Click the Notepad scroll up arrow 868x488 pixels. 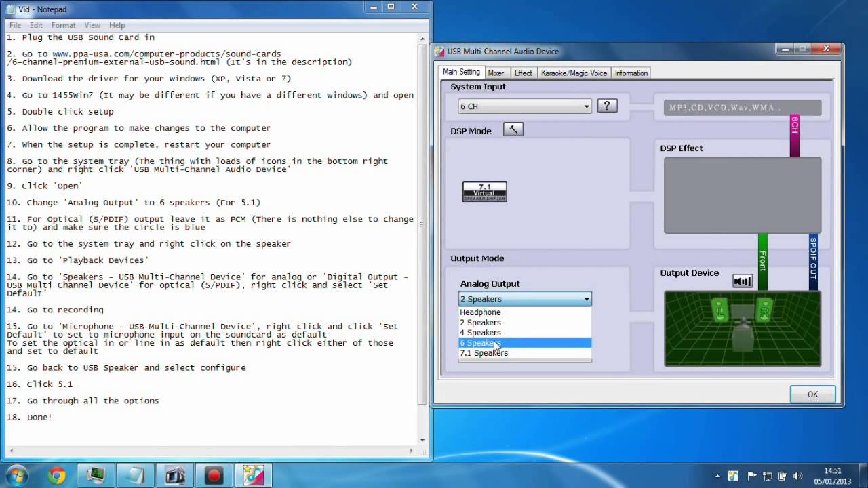422,37
